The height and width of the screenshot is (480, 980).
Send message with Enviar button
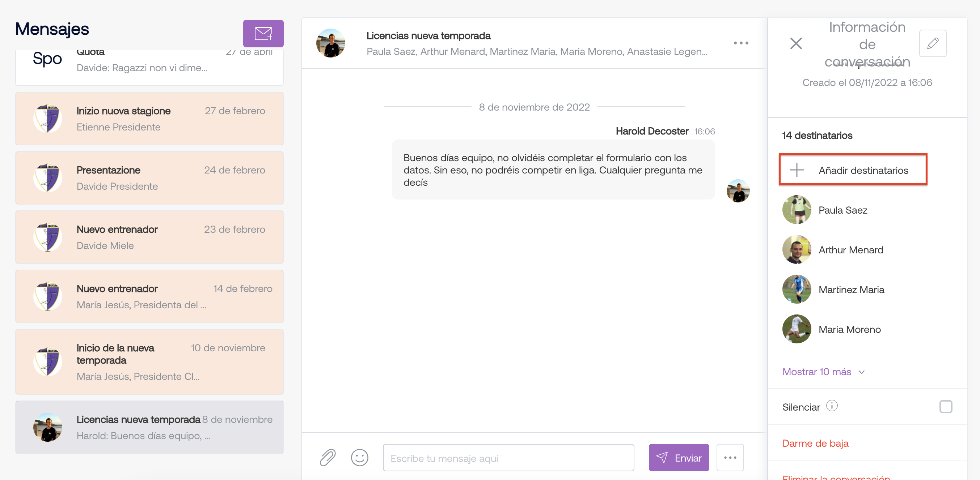678,458
